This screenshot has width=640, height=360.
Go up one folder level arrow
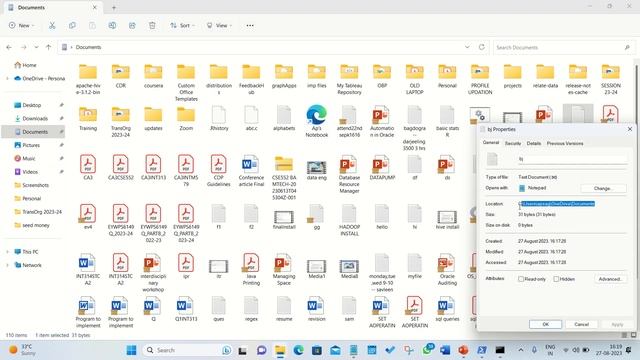[x=49, y=47]
